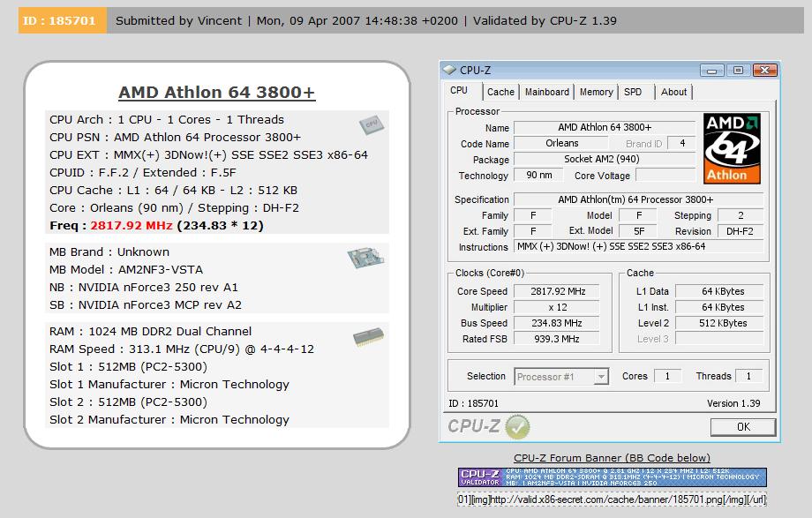The height and width of the screenshot is (518, 812).
Task: Click the Threads value field
Action: (x=748, y=376)
